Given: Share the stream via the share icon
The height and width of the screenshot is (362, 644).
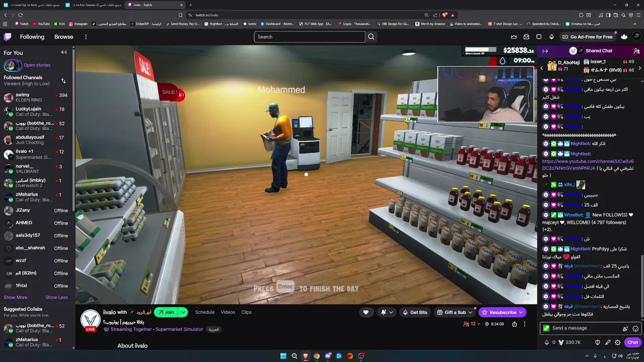Looking at the screenshot, I should coord(514,324).
